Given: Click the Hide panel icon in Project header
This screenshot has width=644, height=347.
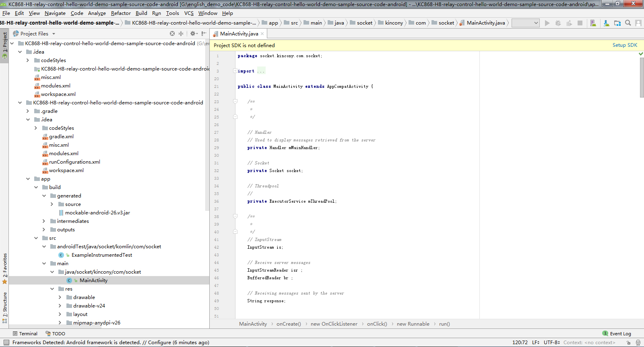Looking at the screenshot, I should (204, 34).
